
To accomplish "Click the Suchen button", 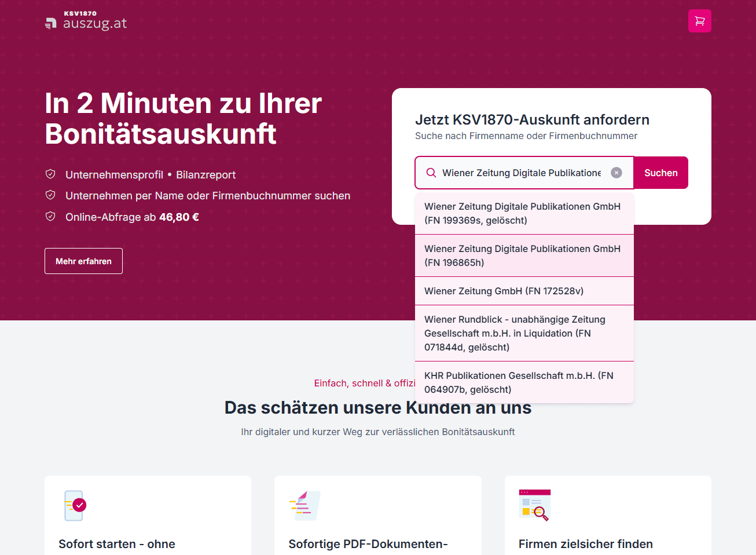I will pyautogui.click(x=661, y=173).
